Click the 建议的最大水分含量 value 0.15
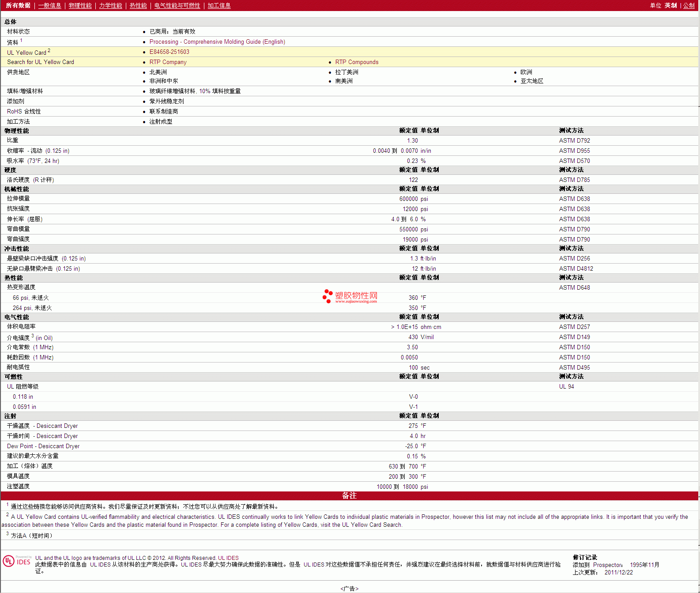The width and height of the screenshot is (700, 593). pyautogui.click(x=412, y=456)
